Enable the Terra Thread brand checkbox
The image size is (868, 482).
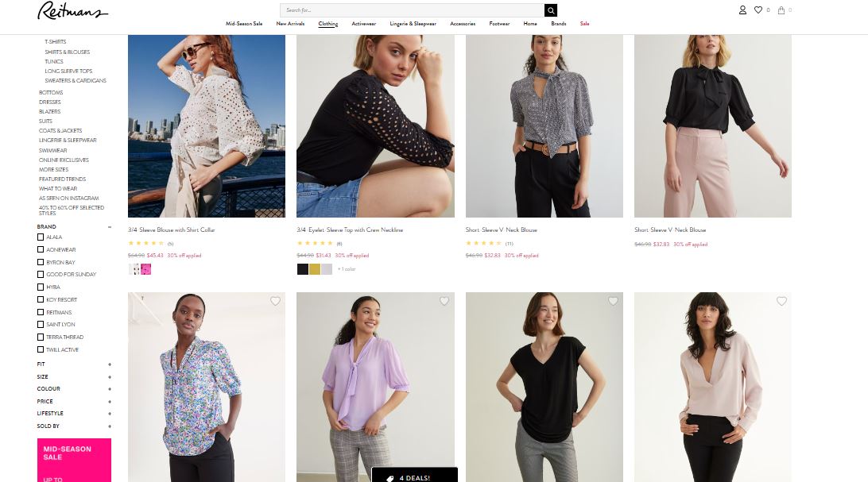click(41, 337)
